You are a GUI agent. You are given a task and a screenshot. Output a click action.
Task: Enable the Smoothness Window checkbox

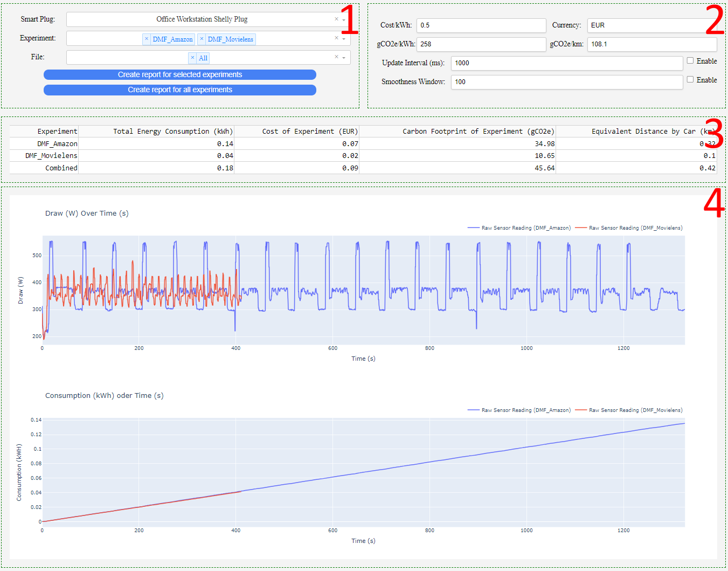point(690,80)
